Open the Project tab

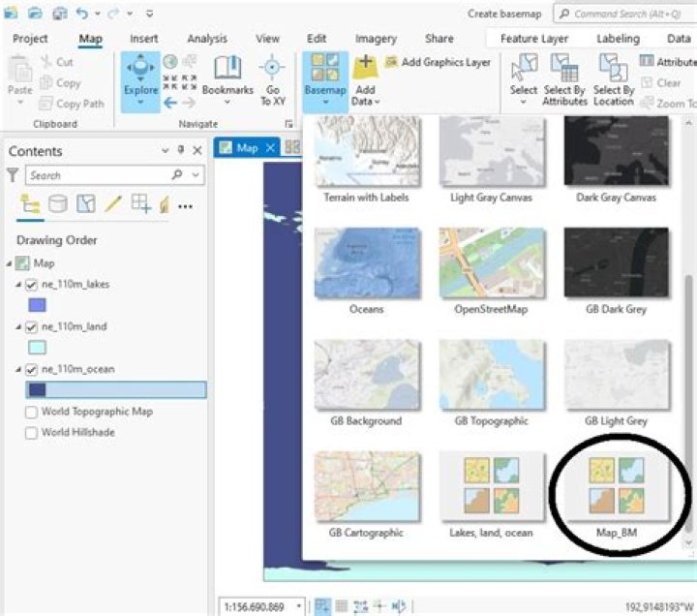click(x=30, y=39)
